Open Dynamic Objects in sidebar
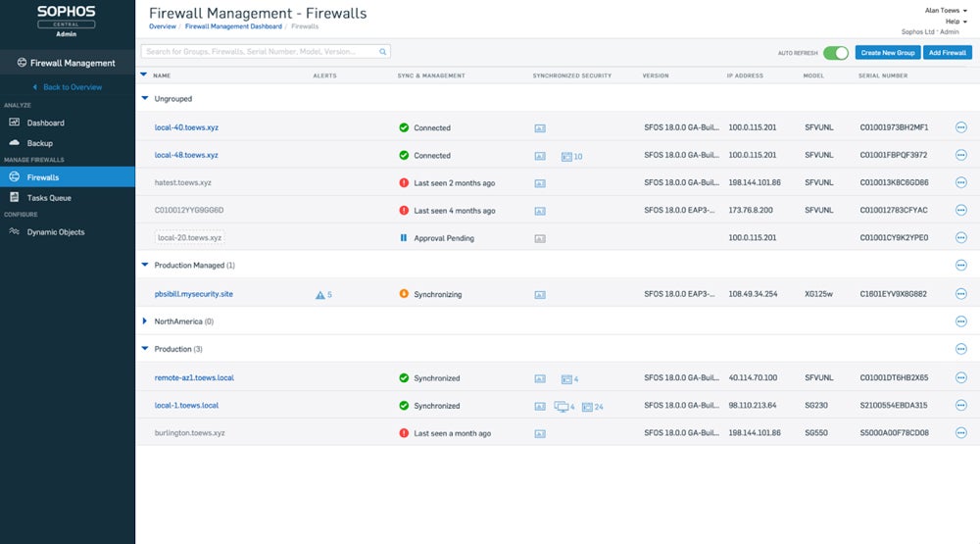Screen dimensions: 980x544 (55, 232)
